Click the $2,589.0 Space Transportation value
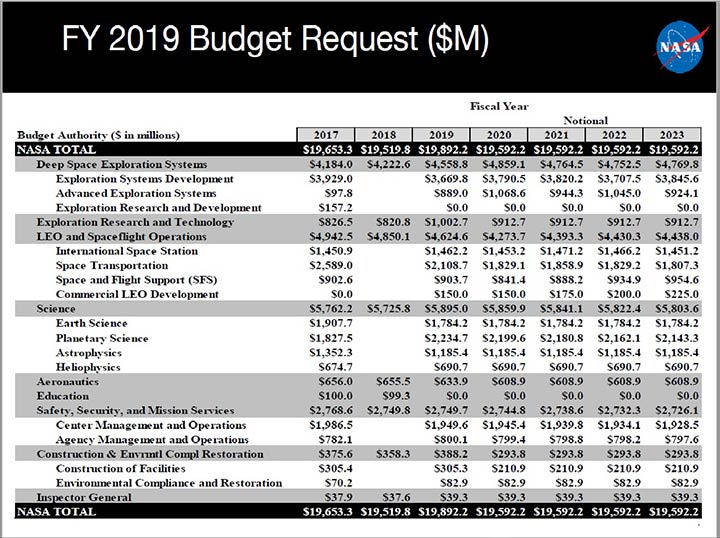This screenshot has height=538, width=720. pyautogui.click(x=331, y=265)
